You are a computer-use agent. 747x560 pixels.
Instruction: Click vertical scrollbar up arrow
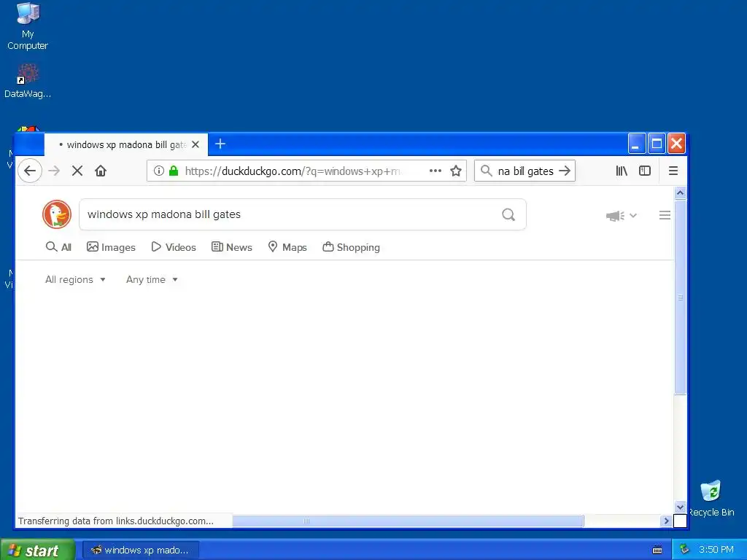(681, 192)
